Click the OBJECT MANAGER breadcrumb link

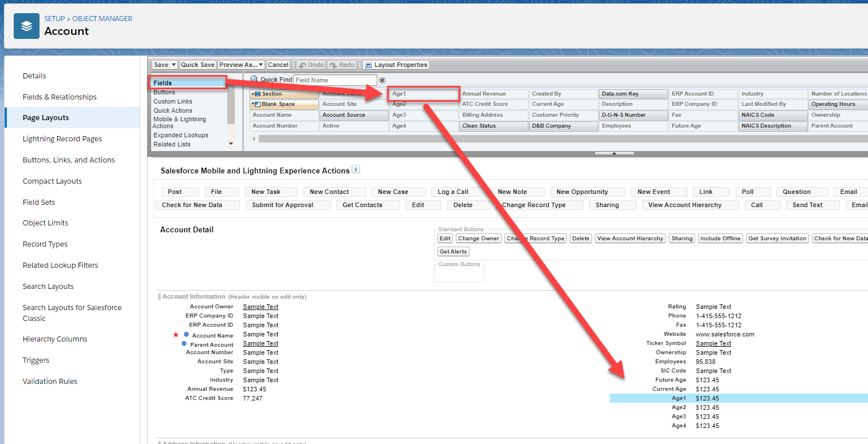[102, 19]
